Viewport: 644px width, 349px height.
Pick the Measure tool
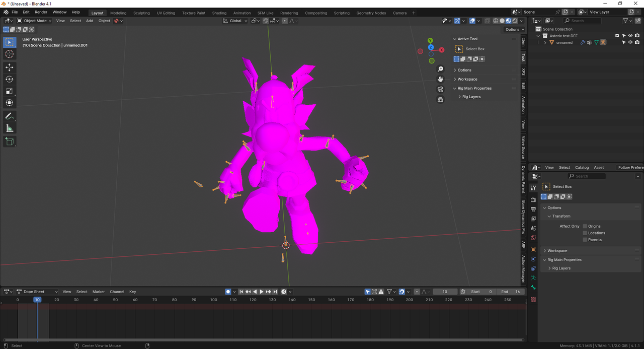click(10, 128)
